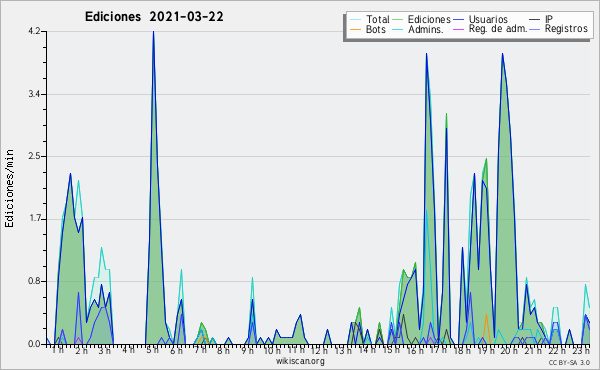Click the '5 h' x-axis label
600x370 pixels.
[x=152, y=350]
